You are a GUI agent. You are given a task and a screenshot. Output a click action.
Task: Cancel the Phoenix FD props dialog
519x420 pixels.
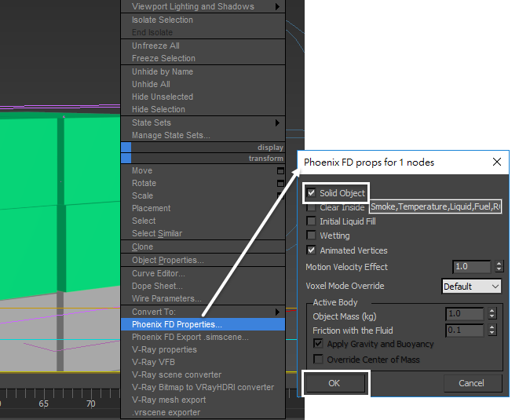471,383
